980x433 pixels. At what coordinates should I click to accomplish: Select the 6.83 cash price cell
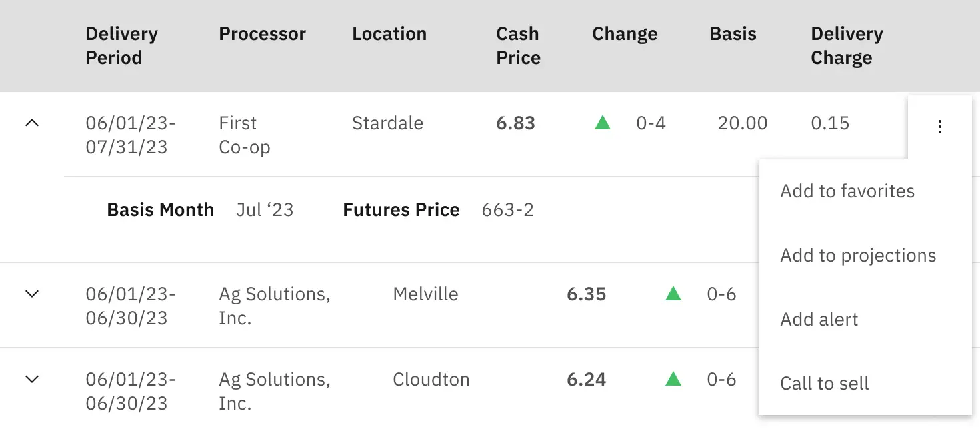tap(515, 123)
